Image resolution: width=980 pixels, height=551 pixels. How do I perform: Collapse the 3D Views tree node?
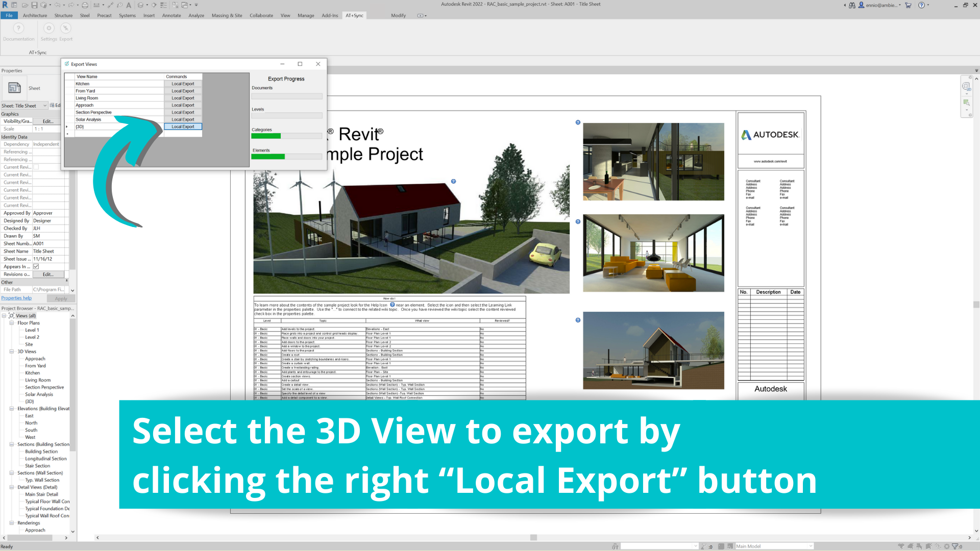[12, 352]
